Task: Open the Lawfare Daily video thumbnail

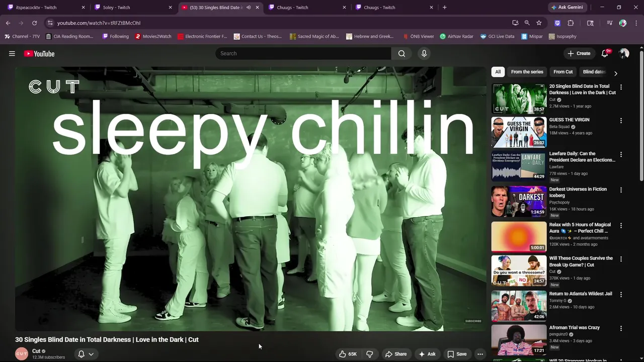Action: coord(519,166)
